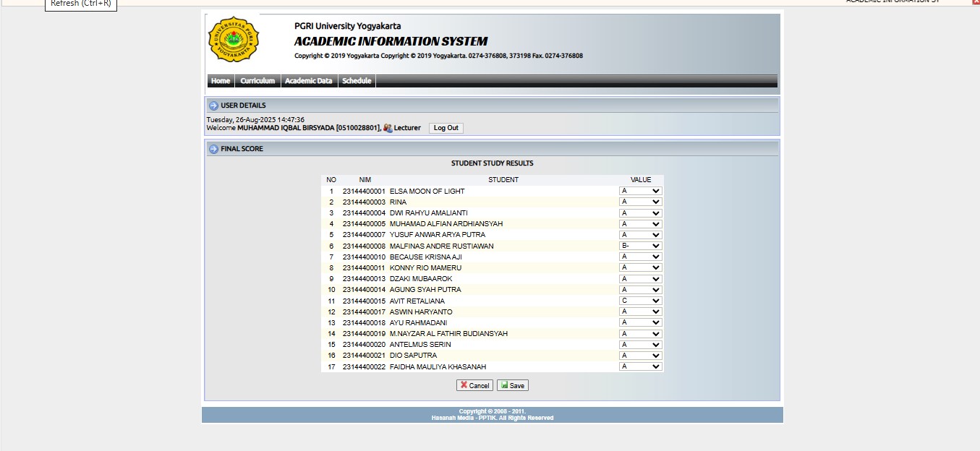Open the Curriculum menu
This screenshot has width=980, height=451.
(x=257, y=81)
